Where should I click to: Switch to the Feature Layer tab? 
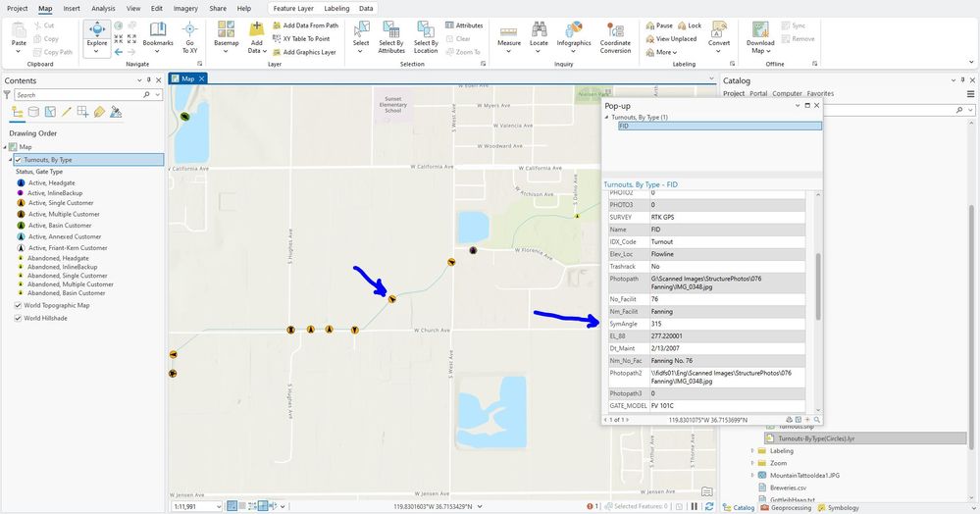293,8
